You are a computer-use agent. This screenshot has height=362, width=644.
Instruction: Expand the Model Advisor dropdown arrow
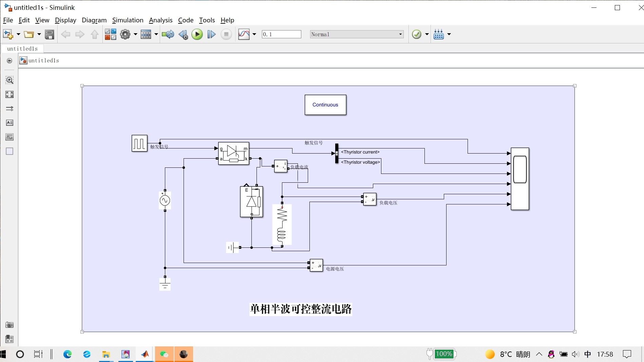coord(427,34)
